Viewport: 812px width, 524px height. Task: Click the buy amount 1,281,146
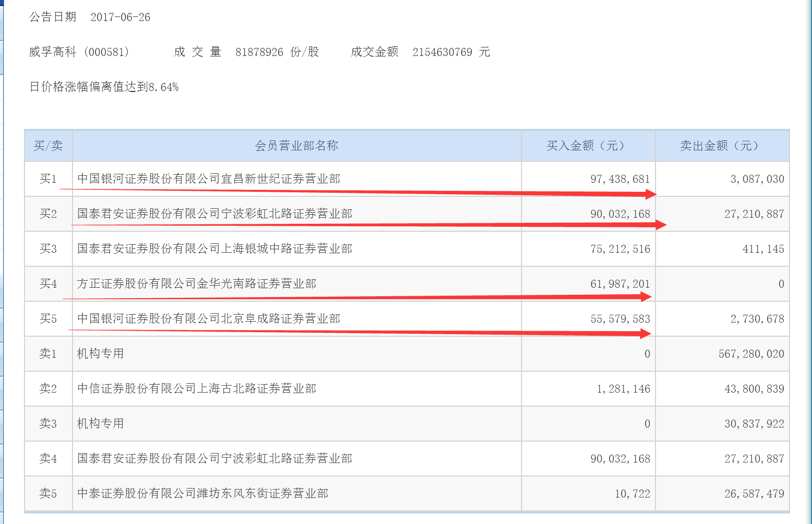pyautogui.click(x=623, y=389)
